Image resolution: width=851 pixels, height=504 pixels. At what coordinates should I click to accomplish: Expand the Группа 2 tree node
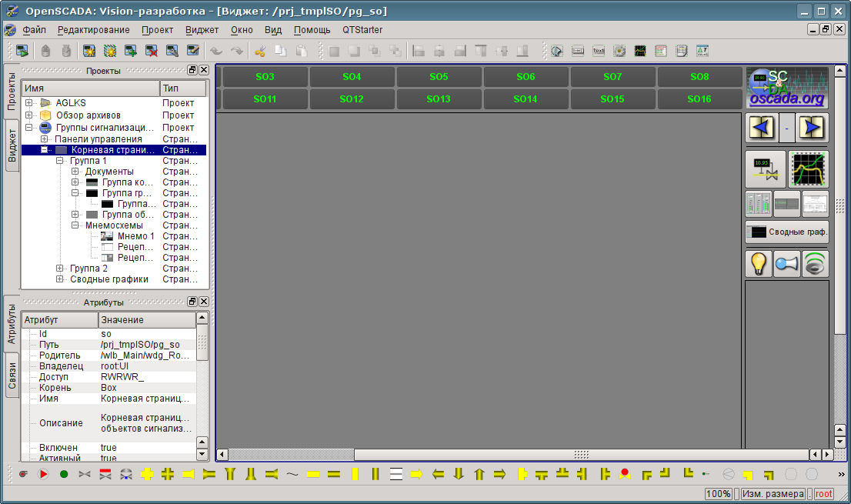tap(61, 269)
